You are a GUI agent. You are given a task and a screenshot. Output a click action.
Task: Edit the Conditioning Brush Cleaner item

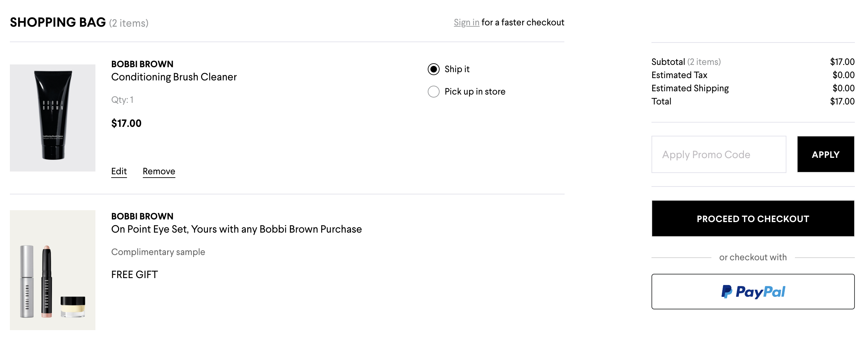pyautogui.click(x=119, y=171)
